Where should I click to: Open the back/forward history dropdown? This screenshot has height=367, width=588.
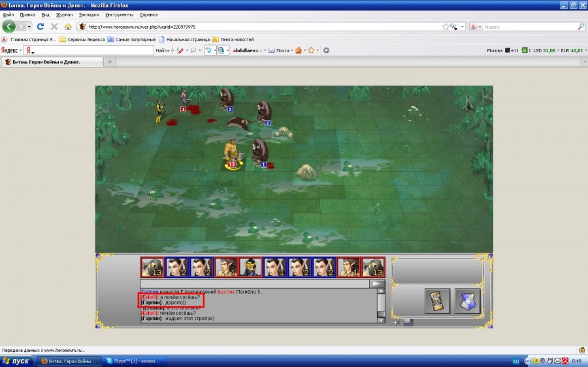[x=29, y=27]
